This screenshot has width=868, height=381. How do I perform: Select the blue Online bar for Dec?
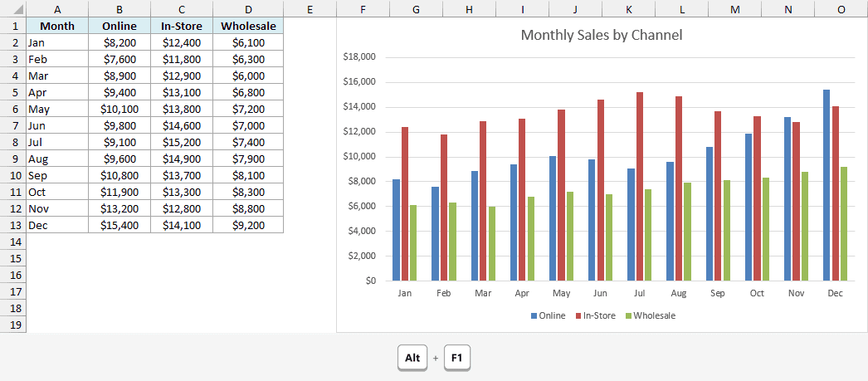pos(827,185)
